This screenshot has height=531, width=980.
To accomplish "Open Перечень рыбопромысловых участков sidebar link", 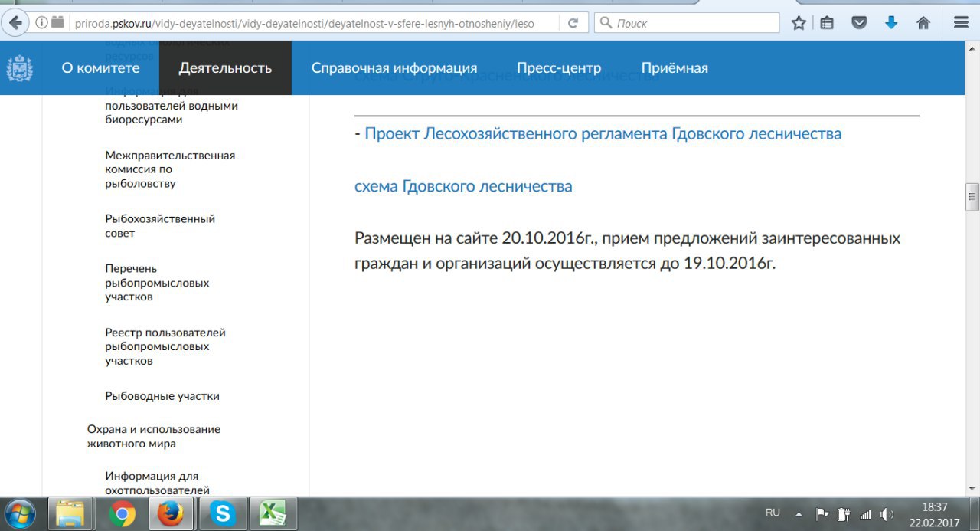I will click(x=157, y=283).
